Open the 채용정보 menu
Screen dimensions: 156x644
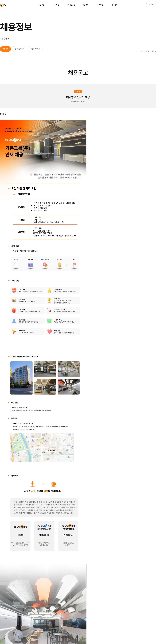tap(85, 5)
